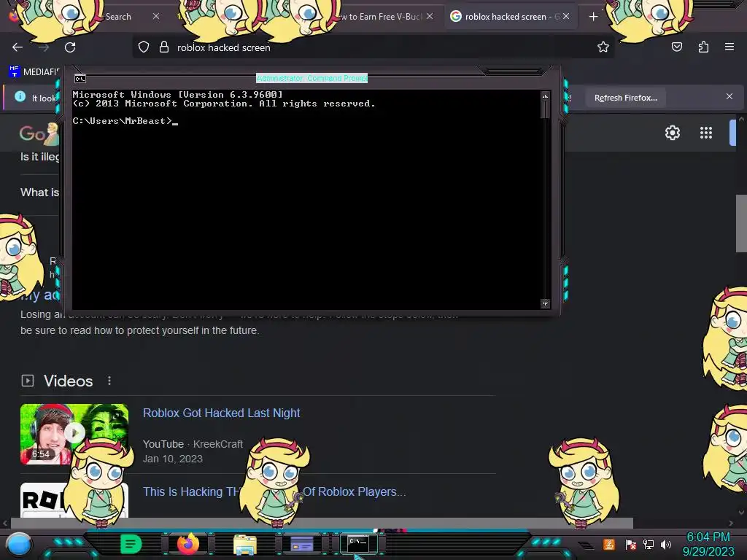747x560 pixels.
Task: Click Command Prompt scroll up arrow
Action: click(545, 96)
